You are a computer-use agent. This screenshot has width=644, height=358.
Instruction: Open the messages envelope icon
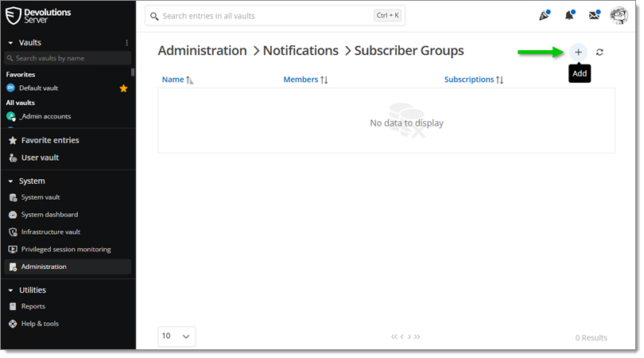point(594,15)
